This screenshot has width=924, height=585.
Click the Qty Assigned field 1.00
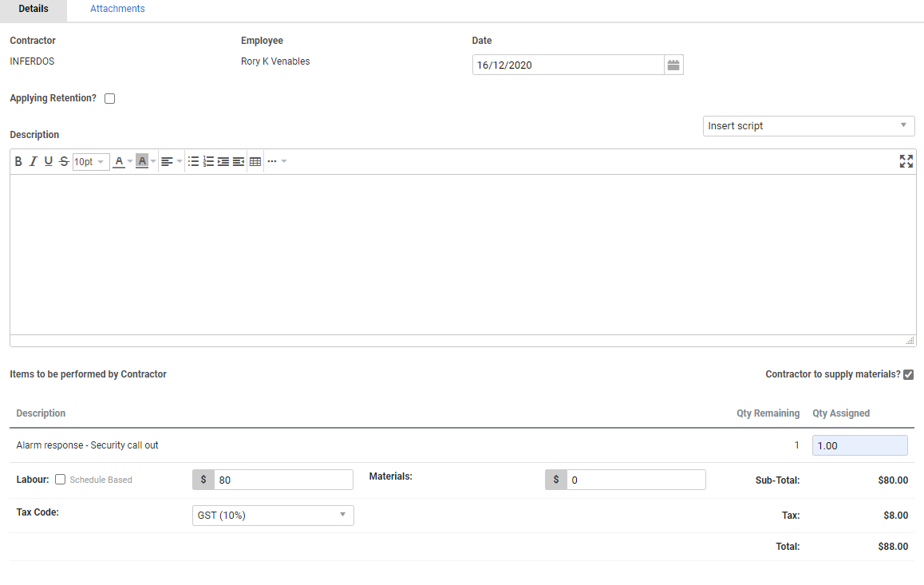860,446
